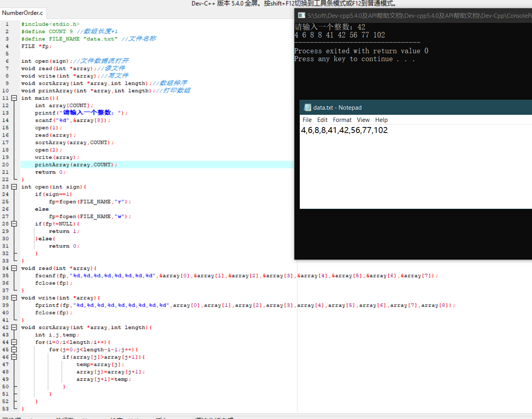532x419 pixels.
Task: Click the #include<stdio.h> line
Action: (50, 24)
